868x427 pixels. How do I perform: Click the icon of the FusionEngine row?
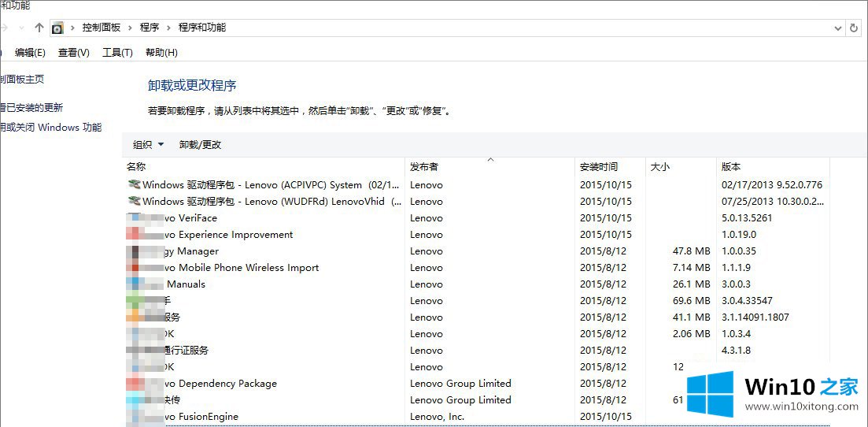[134, 417]
